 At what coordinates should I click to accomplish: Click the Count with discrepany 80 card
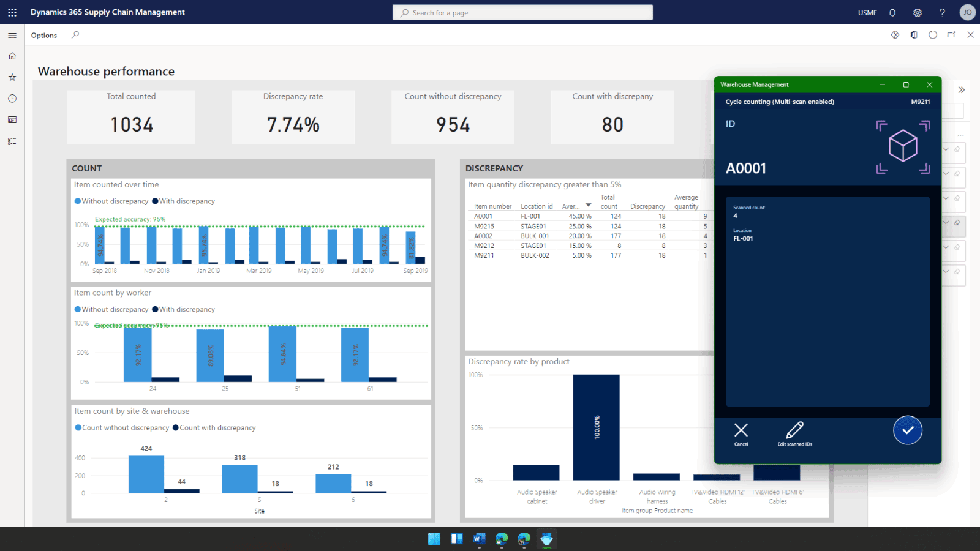coord(612,118)
